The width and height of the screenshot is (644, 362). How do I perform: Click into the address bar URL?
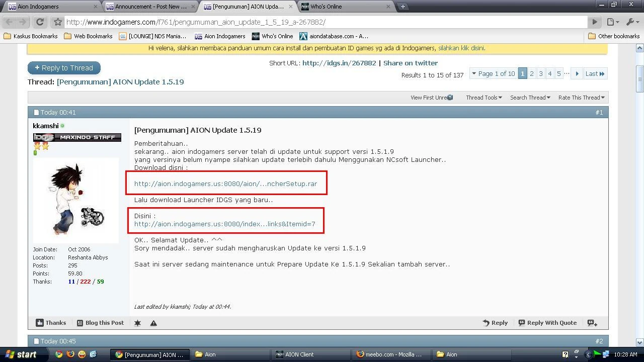pyautogui.click(x=326, y=22)
